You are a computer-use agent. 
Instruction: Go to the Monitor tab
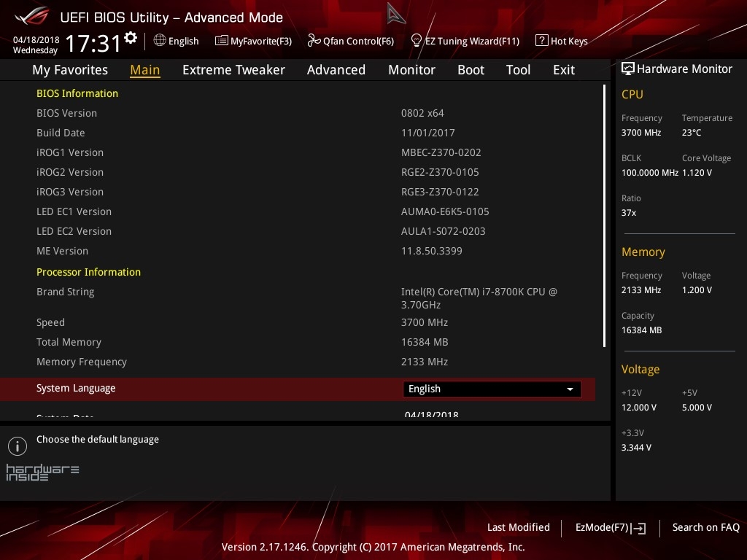(x=411, y=70)
